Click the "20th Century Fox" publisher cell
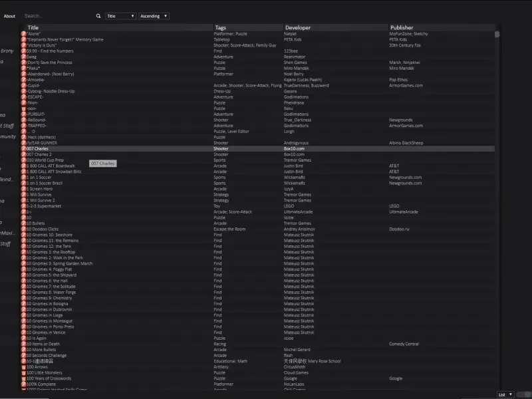The image size is (532, 399). 405,45
